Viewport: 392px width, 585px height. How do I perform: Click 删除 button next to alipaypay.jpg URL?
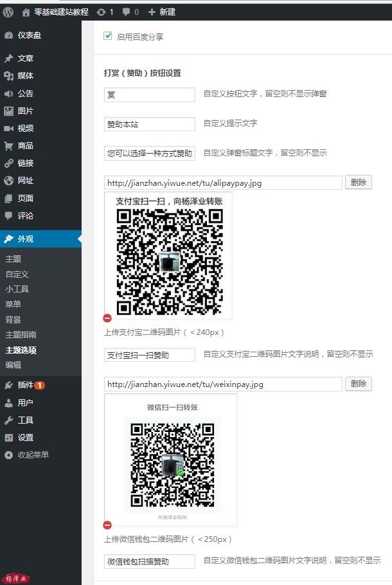(359, 183)
